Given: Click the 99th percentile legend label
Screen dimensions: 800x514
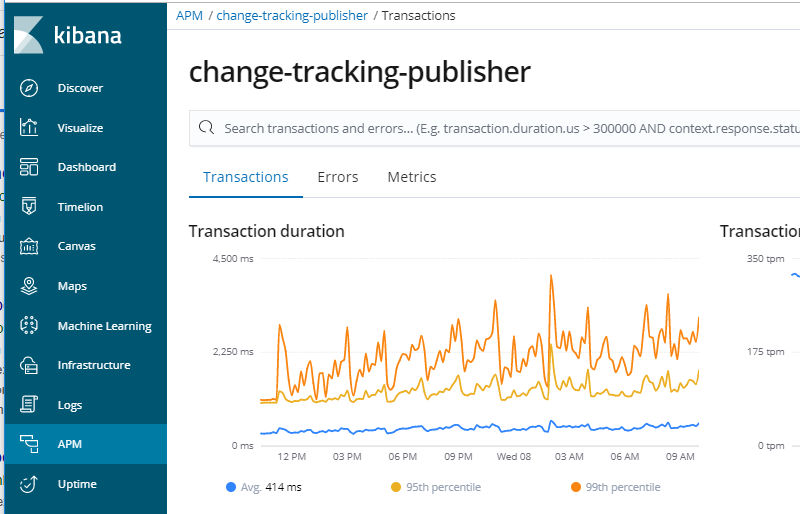Looking at the screenshot, I should (623, 487).
